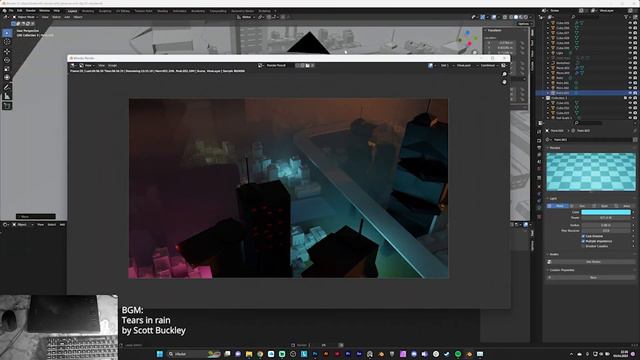The height and width of the screenshot is (360, 640).
Task: Click the zoom magnifier icon in render window
Action: [504, 74]
